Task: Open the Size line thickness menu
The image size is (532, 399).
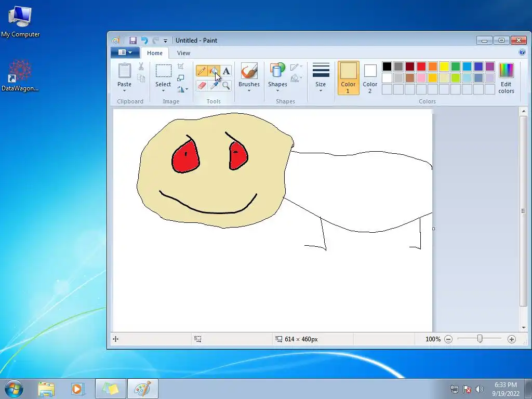Action: [x=321, y=77]
